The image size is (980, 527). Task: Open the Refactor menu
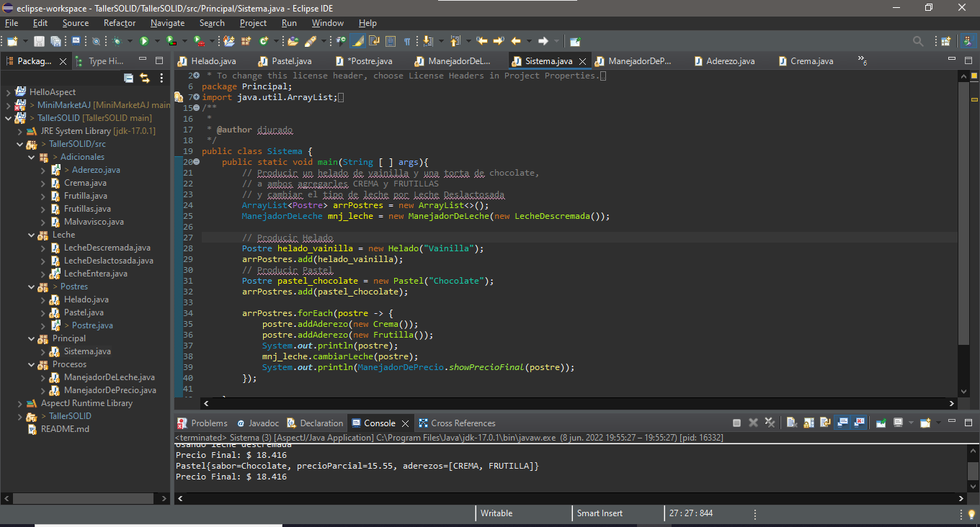[x=119, y=23]
